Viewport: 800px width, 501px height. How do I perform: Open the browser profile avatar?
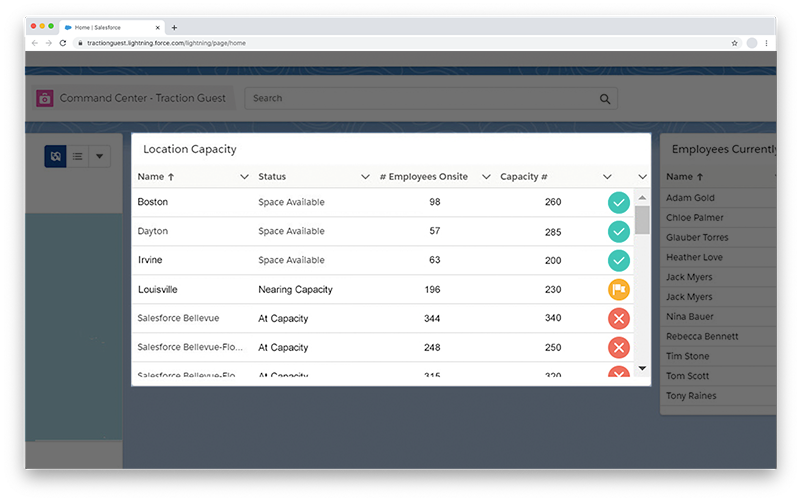point(752,43)
